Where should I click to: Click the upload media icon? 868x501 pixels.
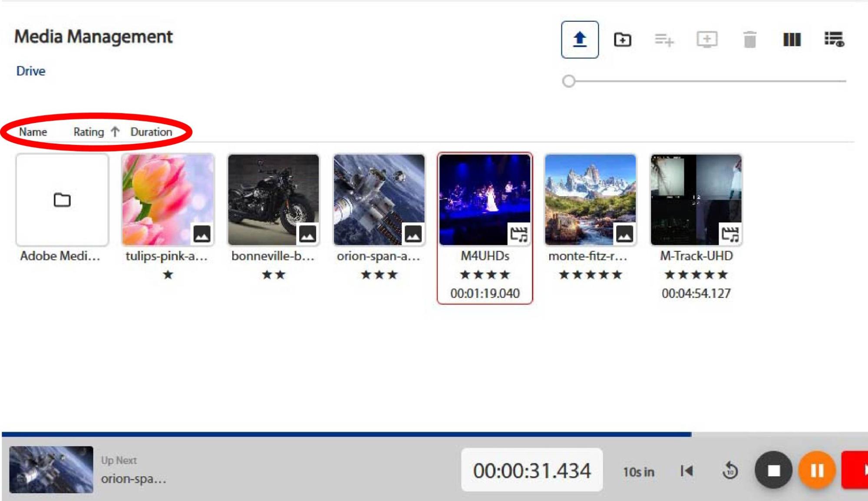point(580,40)
